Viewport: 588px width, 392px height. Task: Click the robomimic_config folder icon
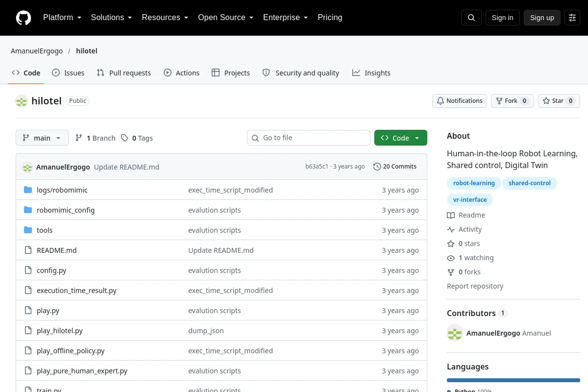click(28, 210)
